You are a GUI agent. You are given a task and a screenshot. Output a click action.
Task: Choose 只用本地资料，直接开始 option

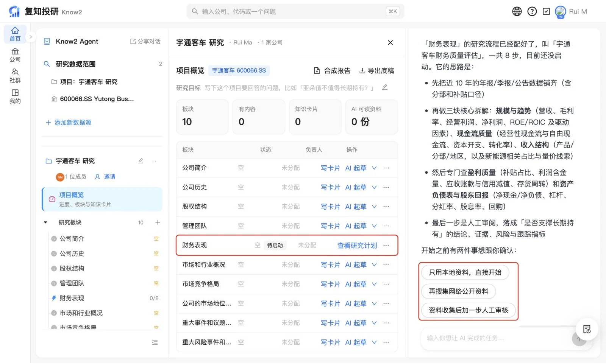pos(465,272)
